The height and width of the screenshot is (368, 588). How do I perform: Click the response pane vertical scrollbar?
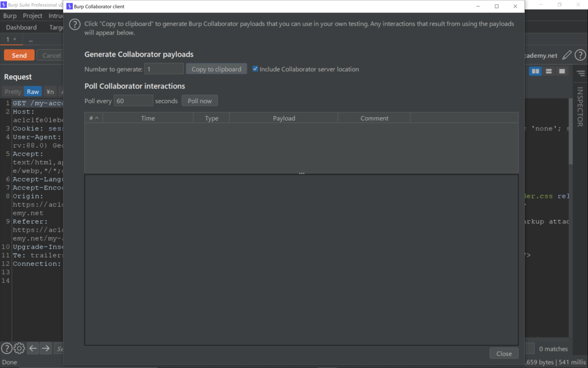570,132
